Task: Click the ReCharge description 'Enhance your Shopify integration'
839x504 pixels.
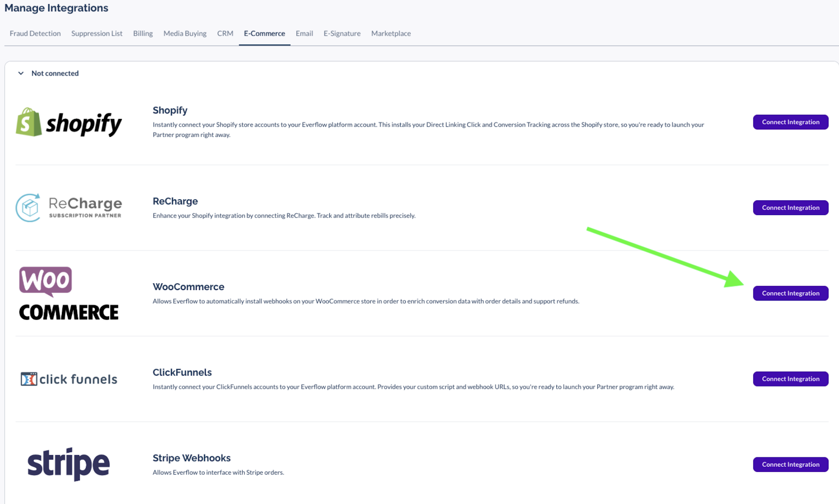Action: coord(284,216)
